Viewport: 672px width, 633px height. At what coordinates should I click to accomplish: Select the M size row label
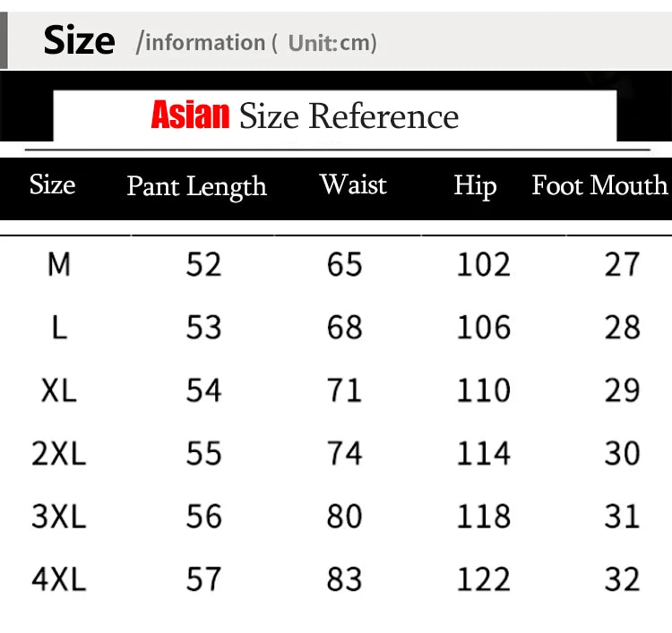59,264
